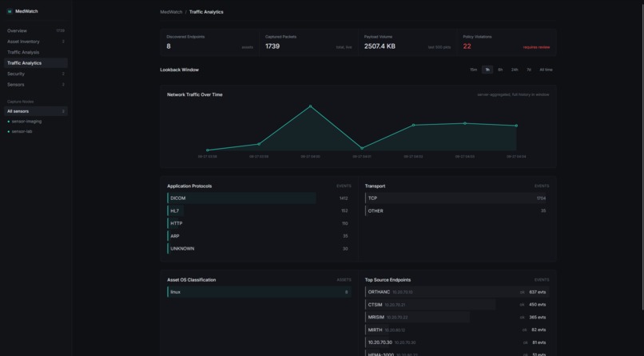Open the Security section
Image resolution: width=644 pixels, height=356 pixels.
click(x=36, y=74)
